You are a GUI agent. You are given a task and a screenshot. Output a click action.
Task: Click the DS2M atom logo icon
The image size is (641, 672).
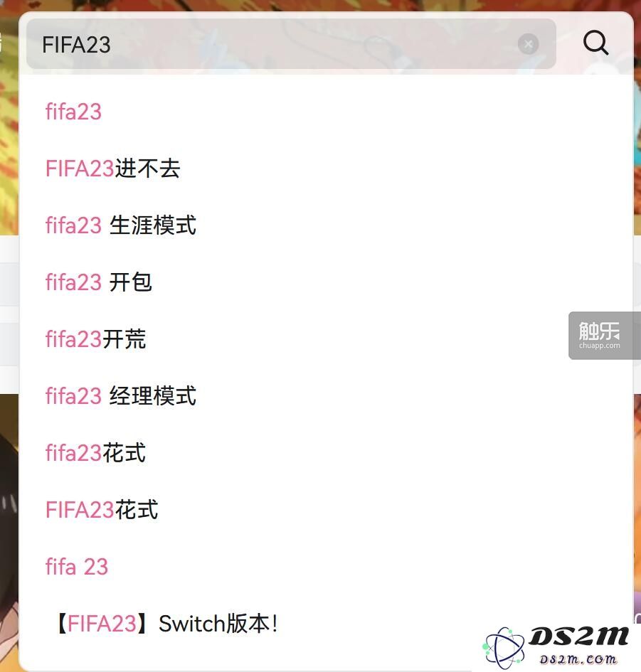click(504, 648)
